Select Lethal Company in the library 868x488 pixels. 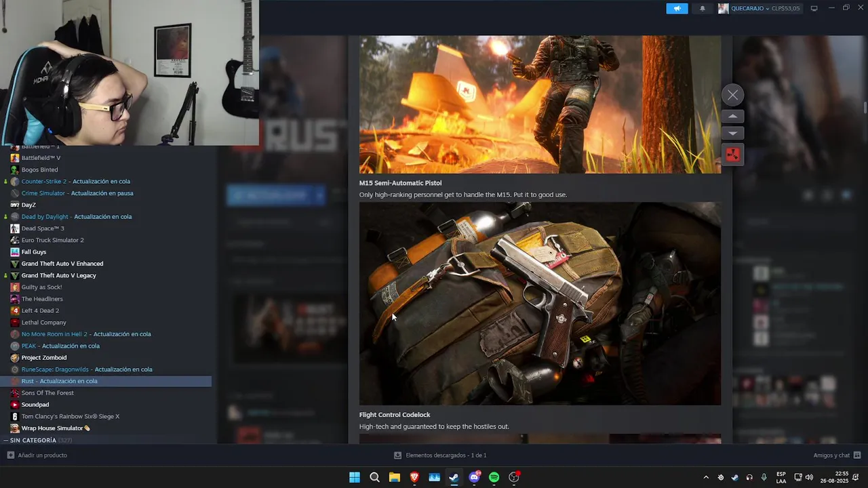tap(43, 323)
